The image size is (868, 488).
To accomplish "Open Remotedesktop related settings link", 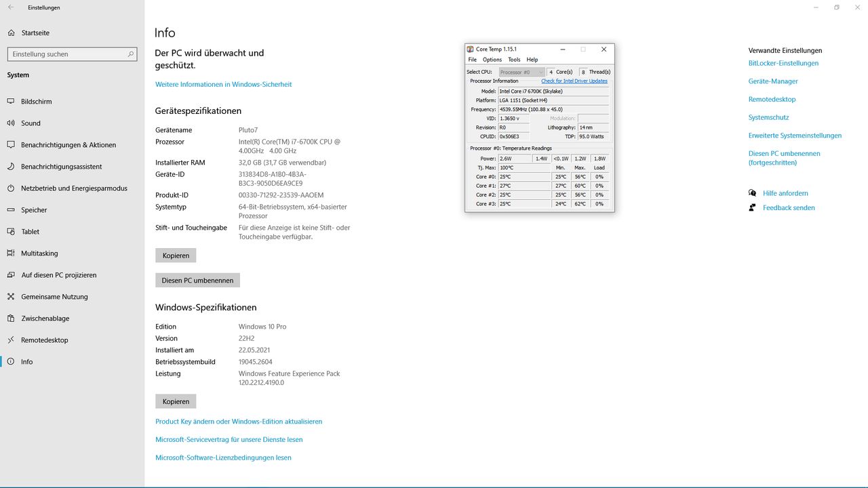I will (772, 100).
